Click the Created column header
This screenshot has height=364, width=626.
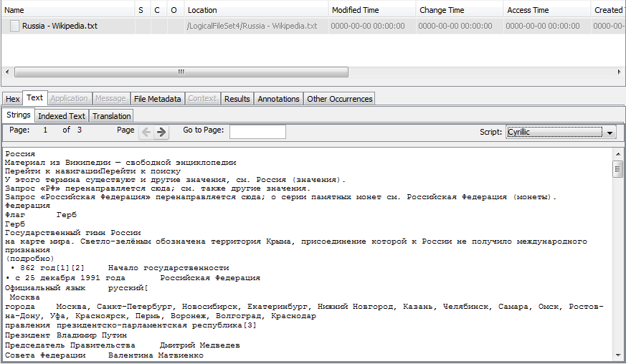pos(609,10)
